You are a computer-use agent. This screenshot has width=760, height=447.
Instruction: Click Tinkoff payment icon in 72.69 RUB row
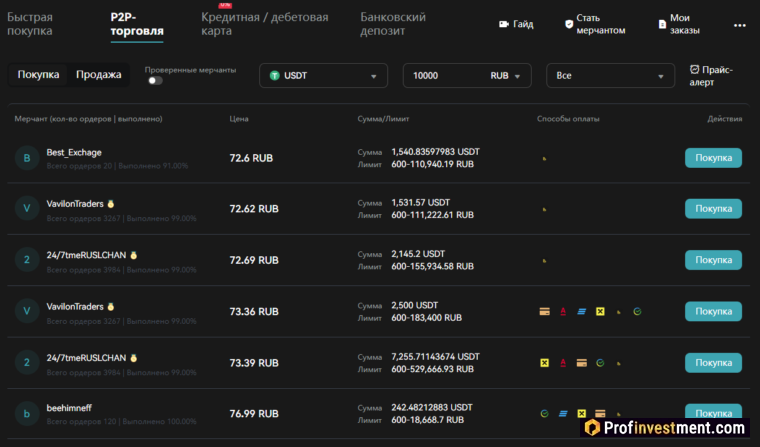[x=544, y=261]
